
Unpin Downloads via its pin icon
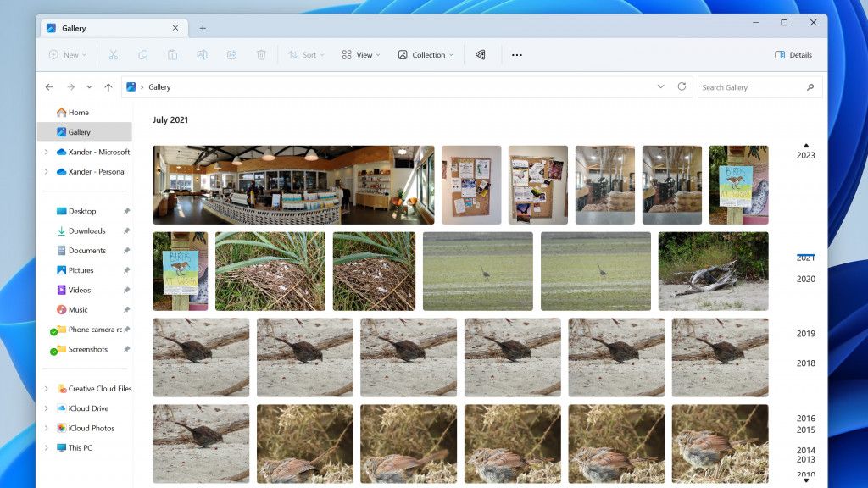125,230
